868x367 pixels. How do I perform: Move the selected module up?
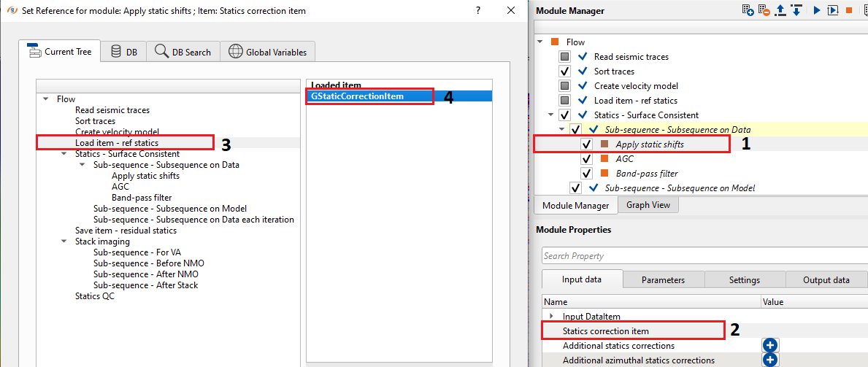[780, 10]
